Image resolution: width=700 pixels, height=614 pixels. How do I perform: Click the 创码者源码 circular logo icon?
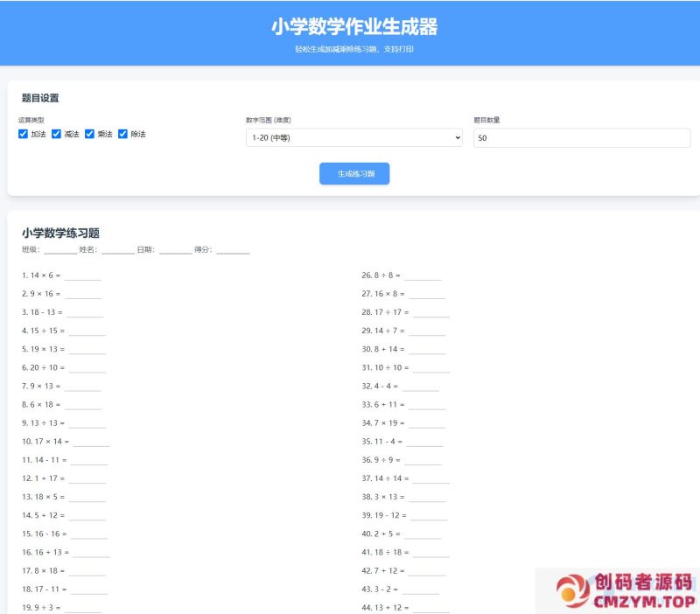tap(575, 591)
